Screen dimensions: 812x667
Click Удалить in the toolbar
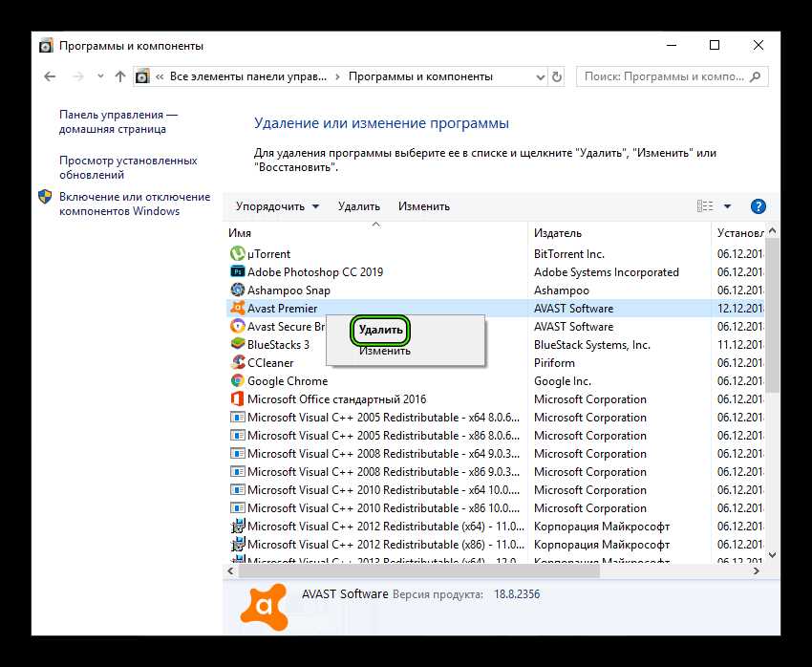click(359, 206)
